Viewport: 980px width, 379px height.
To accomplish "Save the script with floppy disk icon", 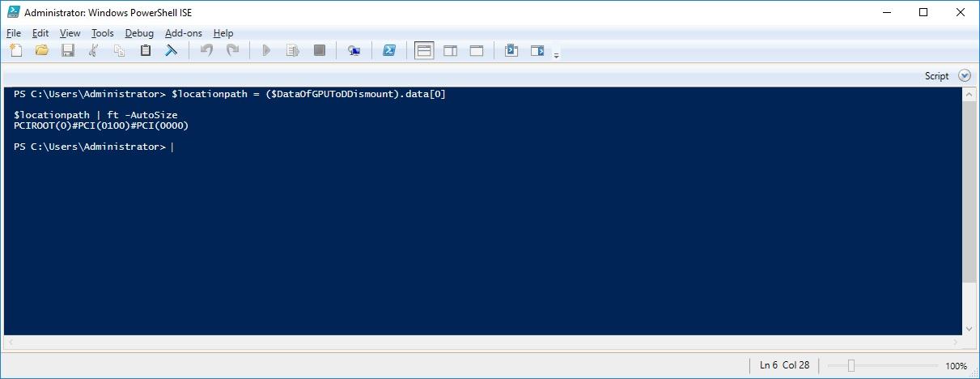I will 68,50.
